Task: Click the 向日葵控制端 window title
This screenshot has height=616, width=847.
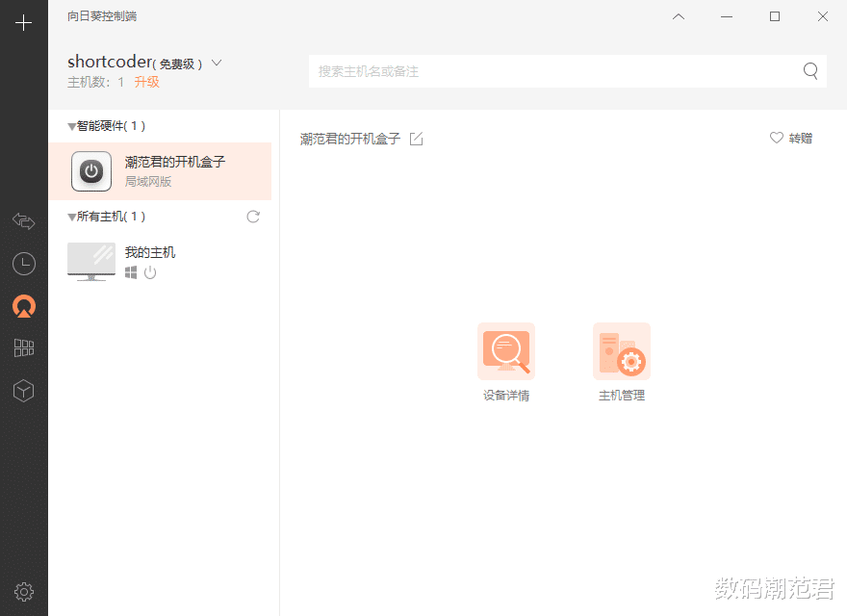Action: pos(102,16)
